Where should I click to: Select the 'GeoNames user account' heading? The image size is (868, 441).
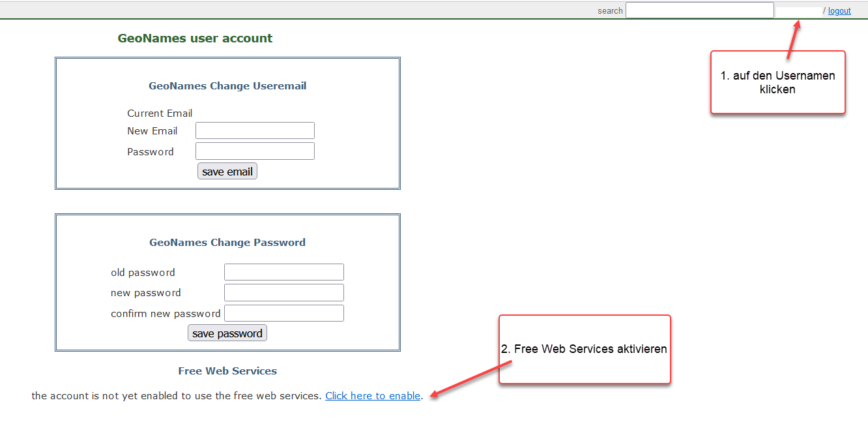[195, 38]
